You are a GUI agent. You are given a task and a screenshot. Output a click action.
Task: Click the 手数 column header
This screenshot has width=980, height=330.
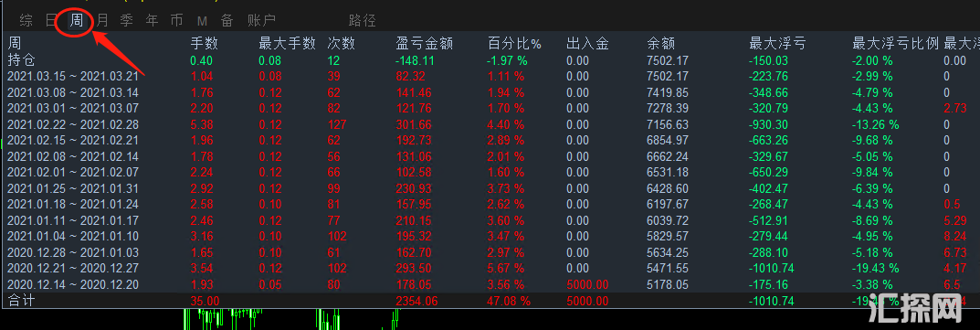tap(204, 44)
